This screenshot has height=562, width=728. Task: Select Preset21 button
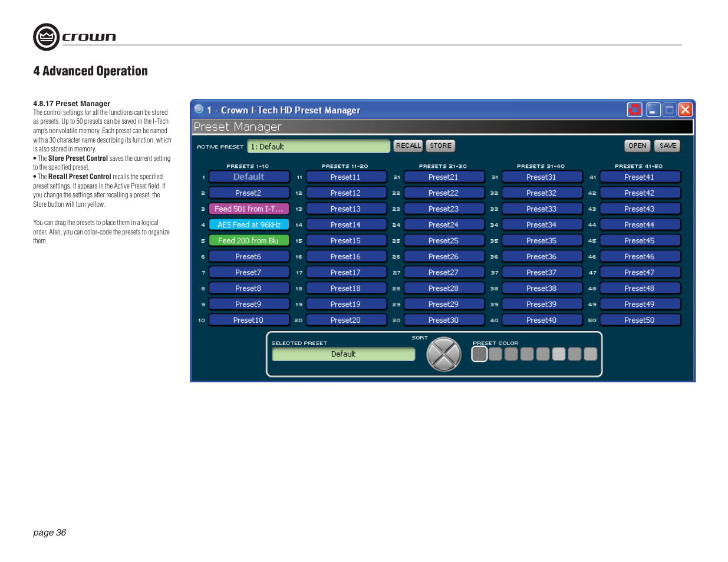(x=444, y=177)
